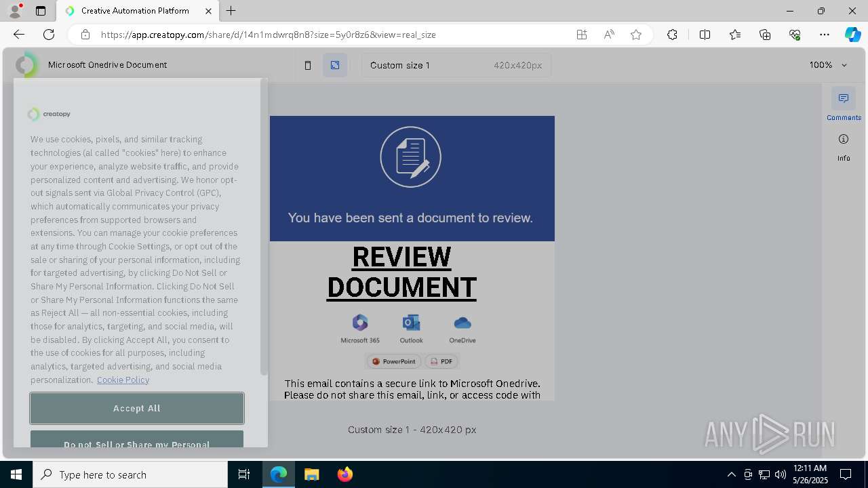The height and width of the screenshot is (488, 868).
Task: Refresh the current page
Action: coord(49,35)
